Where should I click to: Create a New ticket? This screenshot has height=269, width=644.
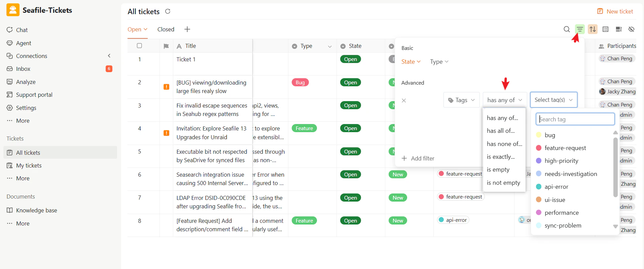coord(615,11)
